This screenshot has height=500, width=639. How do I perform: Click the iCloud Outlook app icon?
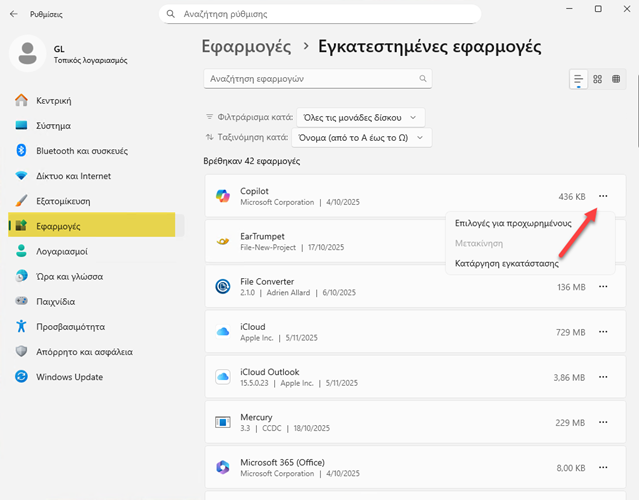223,377
